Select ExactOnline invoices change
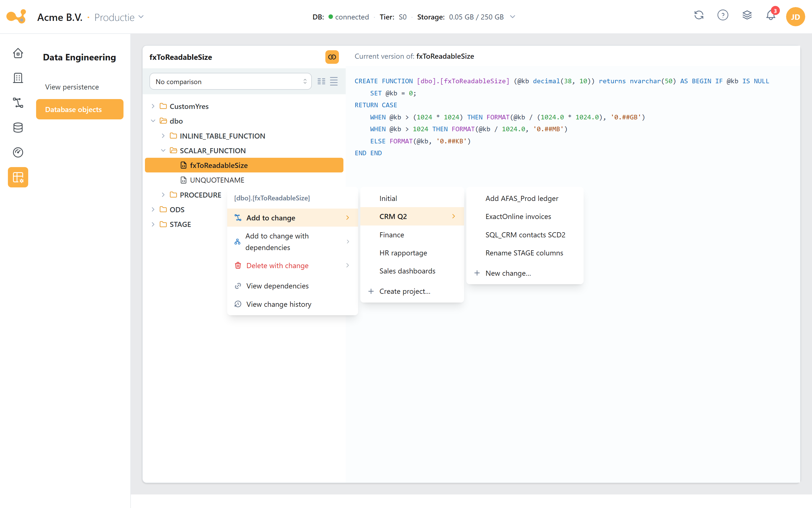The height and width of the screenshot is (508, 812). point(524,216)
